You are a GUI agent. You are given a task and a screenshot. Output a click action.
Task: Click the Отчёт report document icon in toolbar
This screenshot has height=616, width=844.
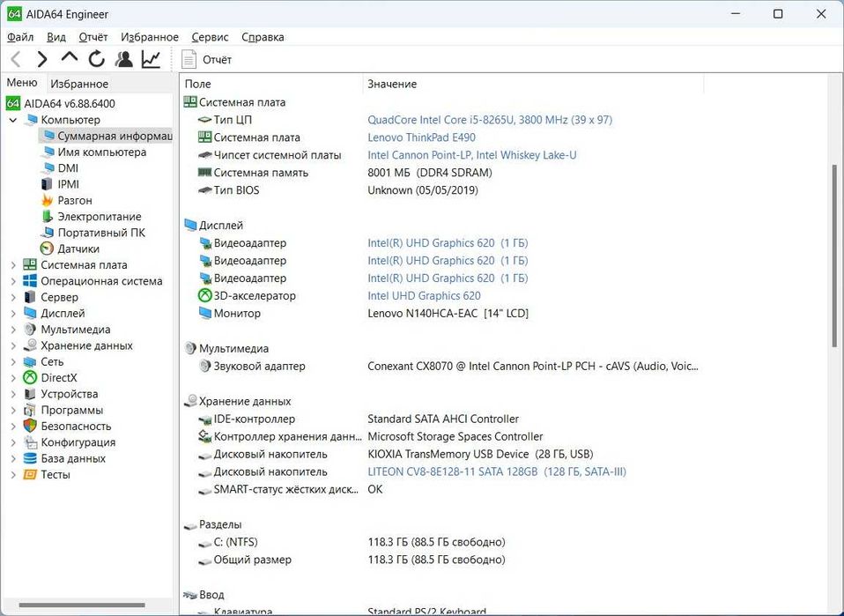[189, 60]
